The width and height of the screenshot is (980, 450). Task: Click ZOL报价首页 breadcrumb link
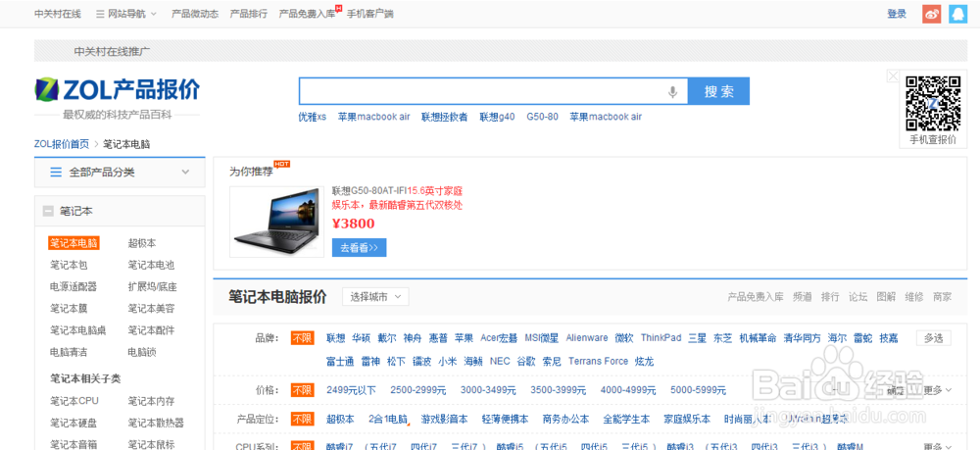tap(62, 144)
